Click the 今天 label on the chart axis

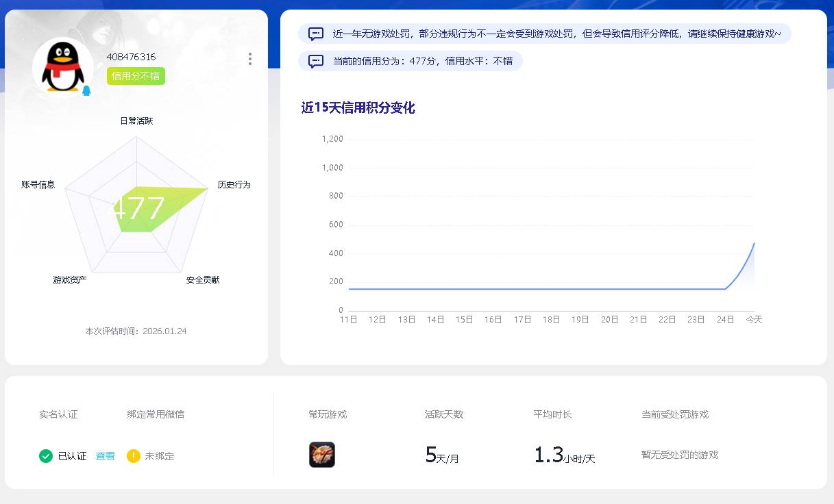tap(754, 319)
